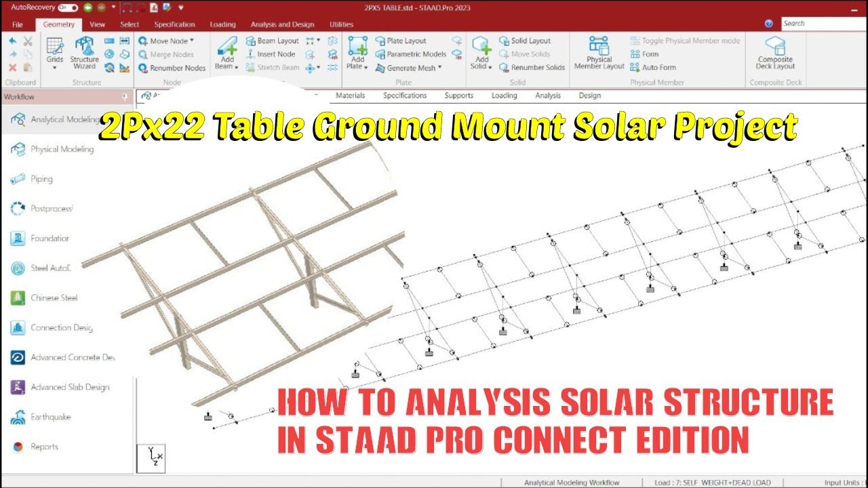Click the Undo arrow in Clipboard group
The image size is (868, 488).
[x=13, y=41]
